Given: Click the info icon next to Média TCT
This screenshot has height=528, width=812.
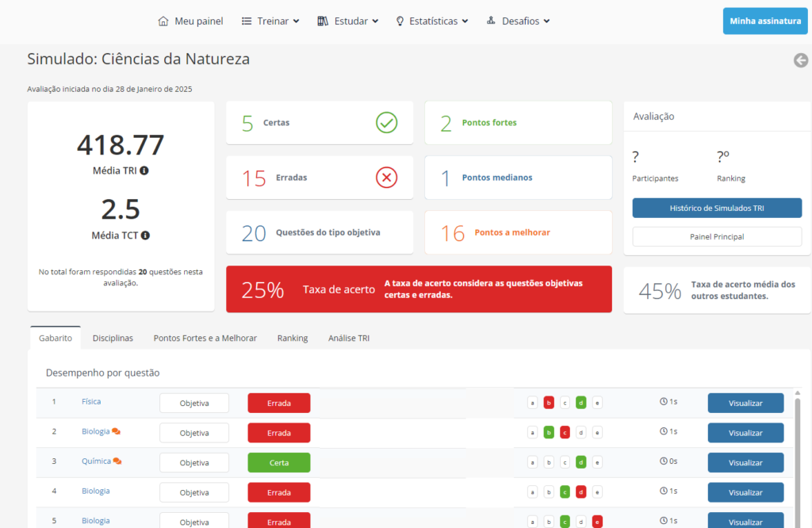Looking at the screenshot, I should coord(146,235).
